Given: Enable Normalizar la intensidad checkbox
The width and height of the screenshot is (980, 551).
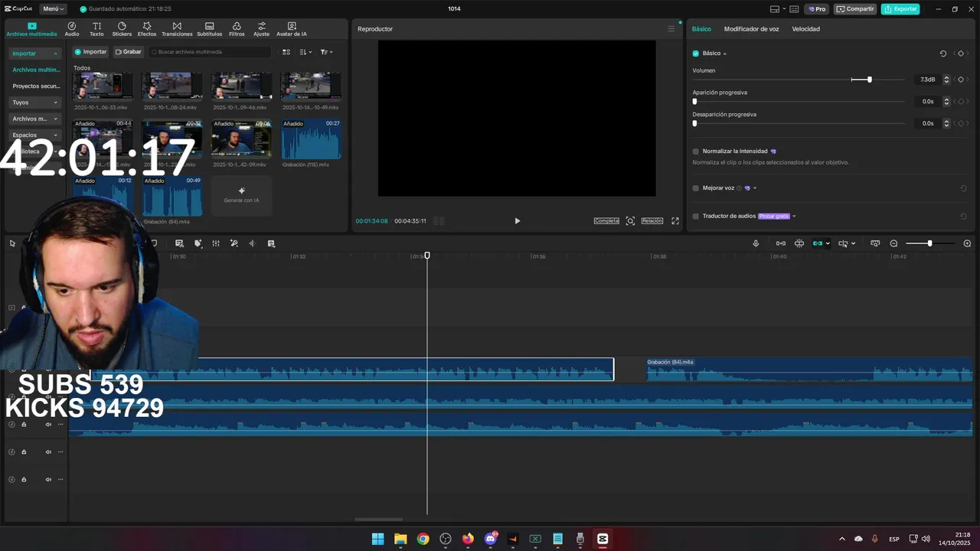Looking at the screenshot, I should click(x=696, y=152).
